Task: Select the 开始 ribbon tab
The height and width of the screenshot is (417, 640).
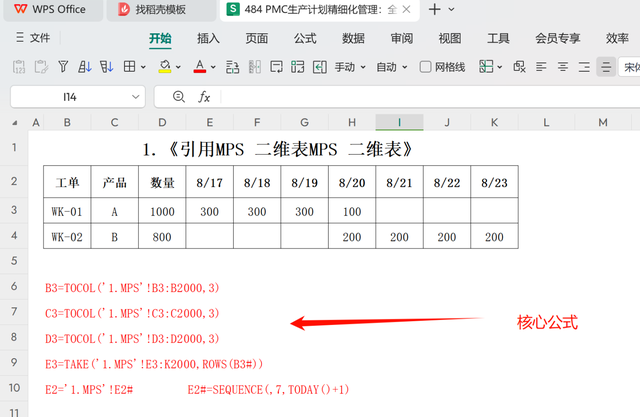Action: point(160,38)
